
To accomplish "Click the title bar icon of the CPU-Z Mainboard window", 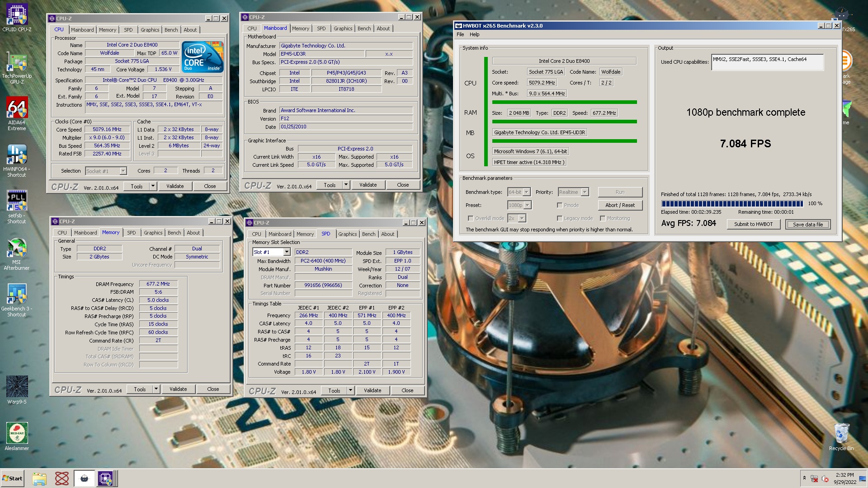I will (245, 17).
